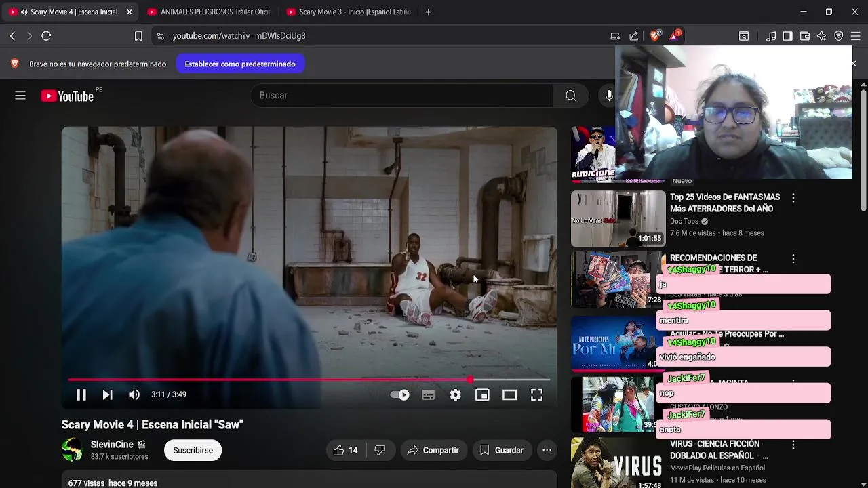
Task: Like the video with thumbs up
Action: (345, 450)
